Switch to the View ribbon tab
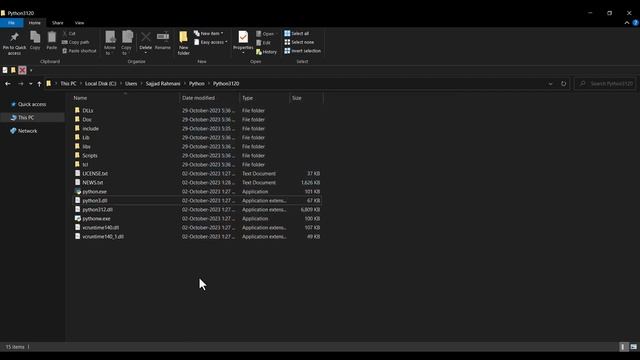This screenshot has height=360, width=640. 79,23
